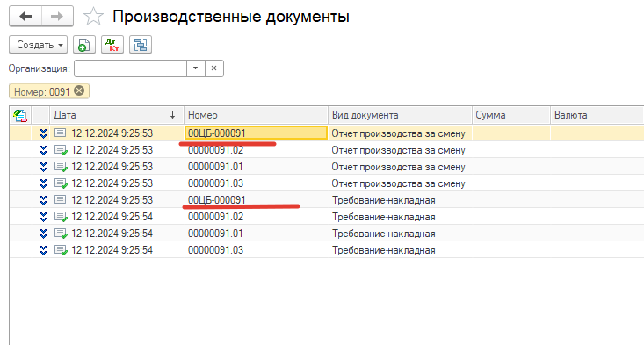Focus the Организация input field
The image size is (644, 345).
130,68
